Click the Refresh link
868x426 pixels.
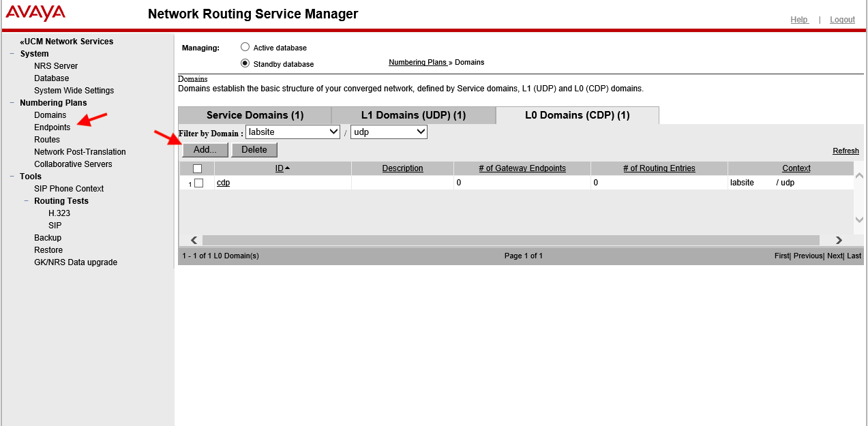[x=845, y=151]
